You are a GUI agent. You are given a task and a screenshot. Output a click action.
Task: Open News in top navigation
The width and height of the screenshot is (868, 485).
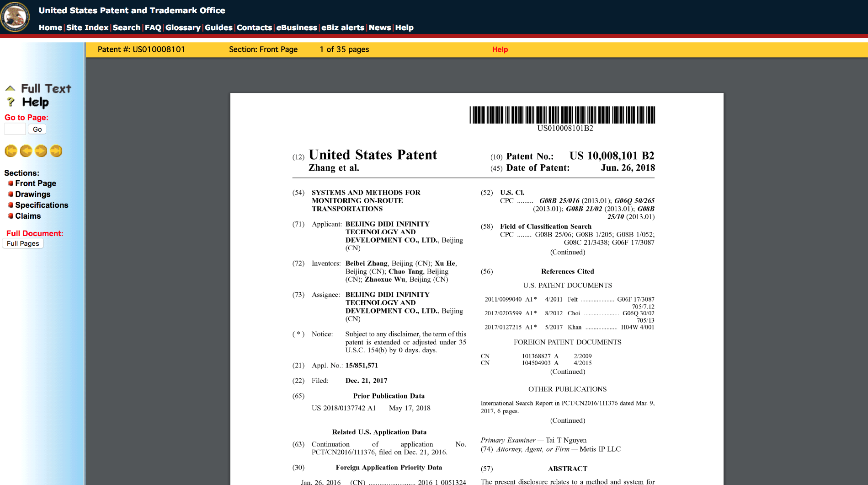tap(380, 27)
